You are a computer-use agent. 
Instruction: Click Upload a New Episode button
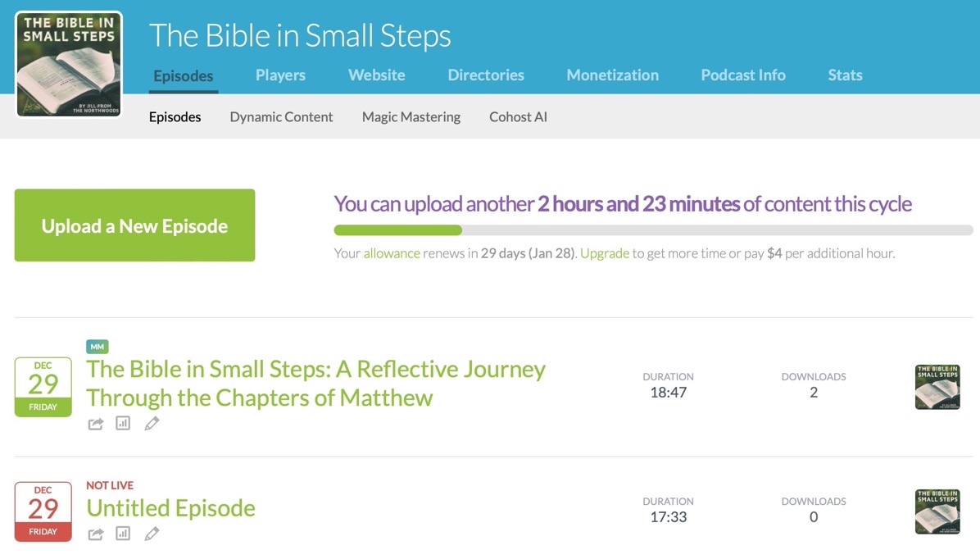coord(134,225)
